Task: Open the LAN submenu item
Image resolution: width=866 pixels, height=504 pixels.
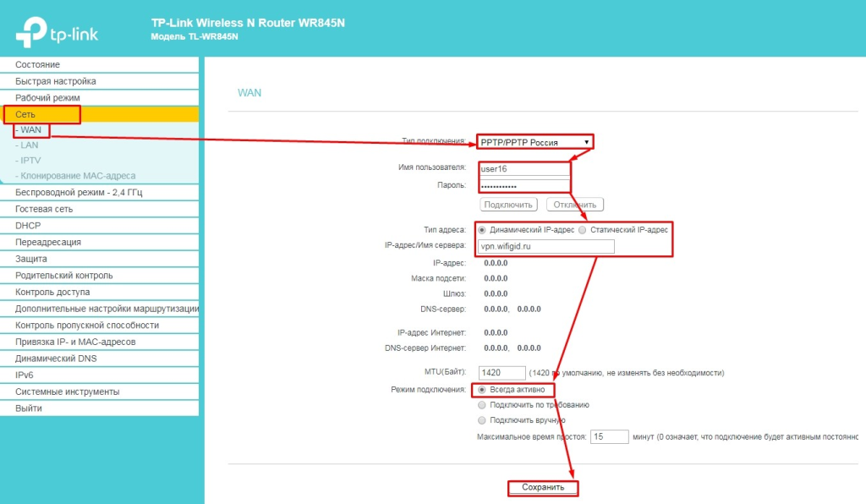Action: pos(30,145)
